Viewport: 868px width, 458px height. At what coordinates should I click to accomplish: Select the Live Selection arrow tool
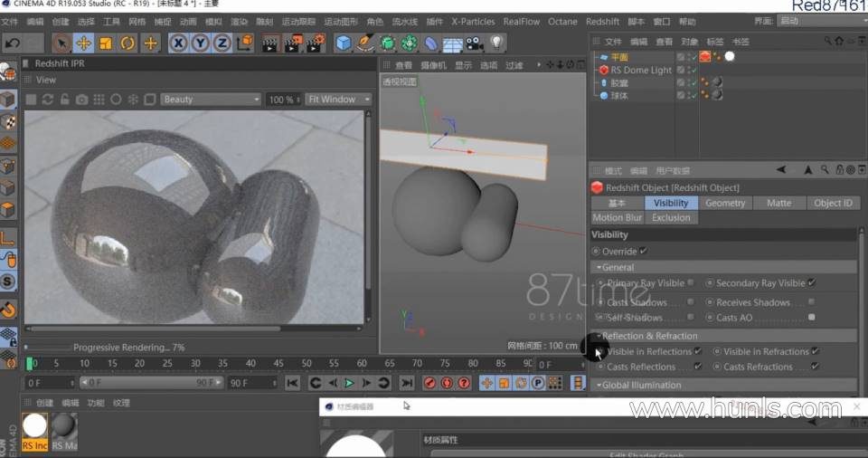(x=61, y=43)
